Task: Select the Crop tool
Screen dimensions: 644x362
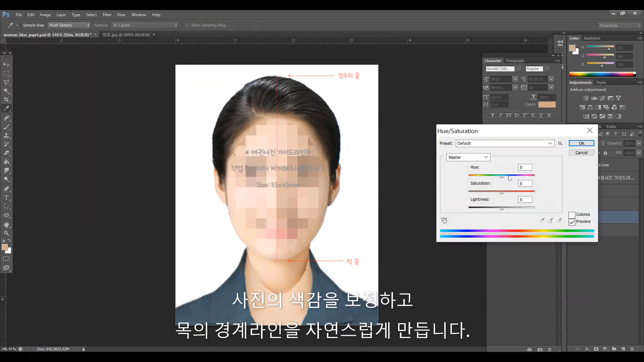Action: click(x=6, y=100)
